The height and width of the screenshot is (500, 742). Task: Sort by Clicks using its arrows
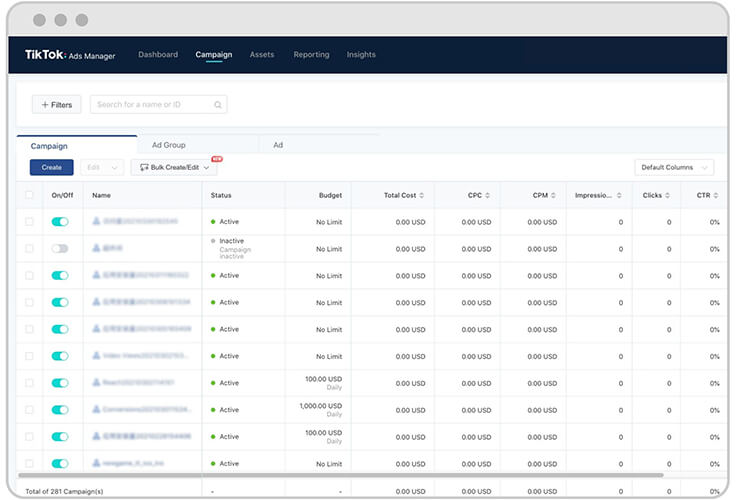click(668, 195)
